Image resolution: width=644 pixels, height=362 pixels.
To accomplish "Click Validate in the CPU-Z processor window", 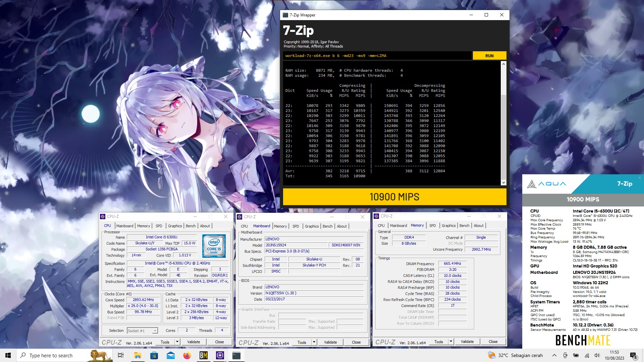I will (194, 342).
